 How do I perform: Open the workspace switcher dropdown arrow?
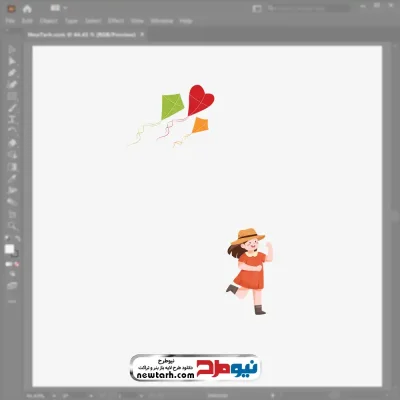point(65,8)
